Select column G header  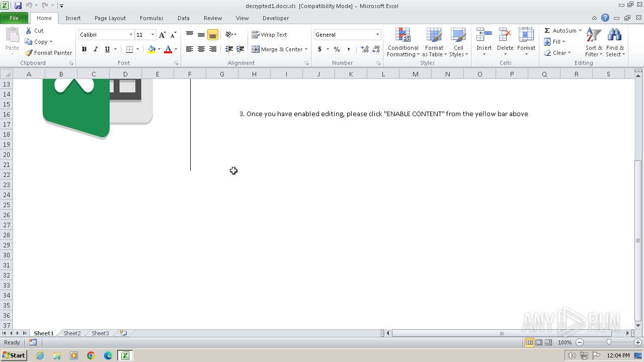pyautogui.click(x=222, y=74)
